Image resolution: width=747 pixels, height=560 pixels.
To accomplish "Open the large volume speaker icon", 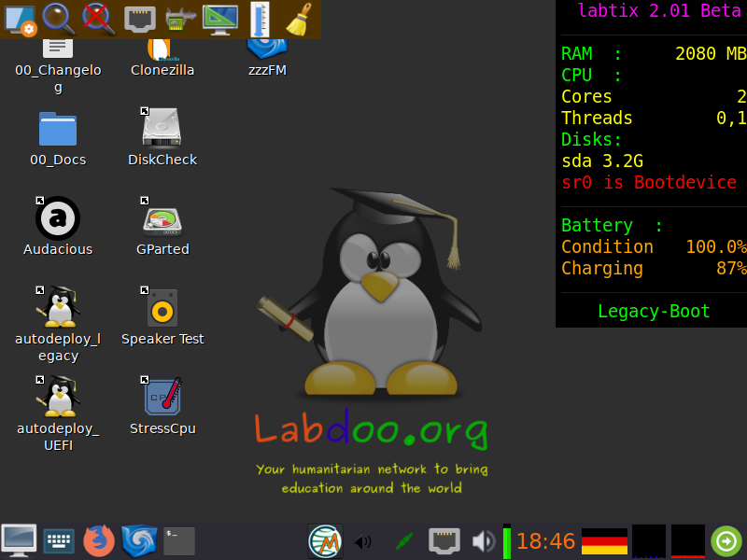I will [484, 542].
